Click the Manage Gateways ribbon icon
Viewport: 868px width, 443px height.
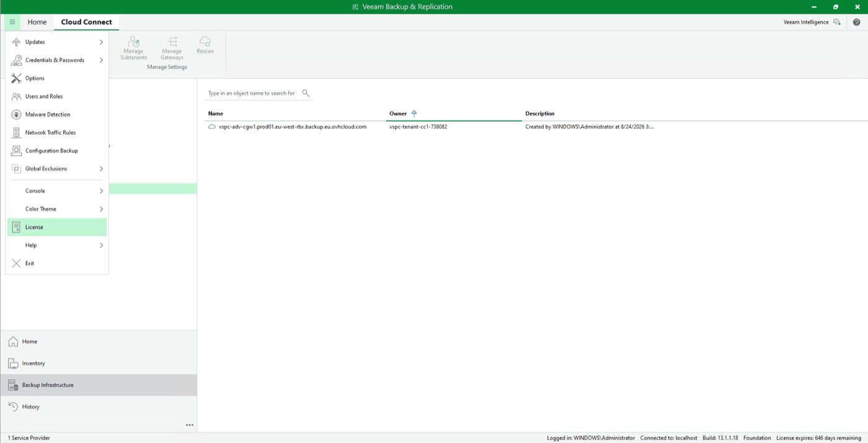(x=172, y=42)
